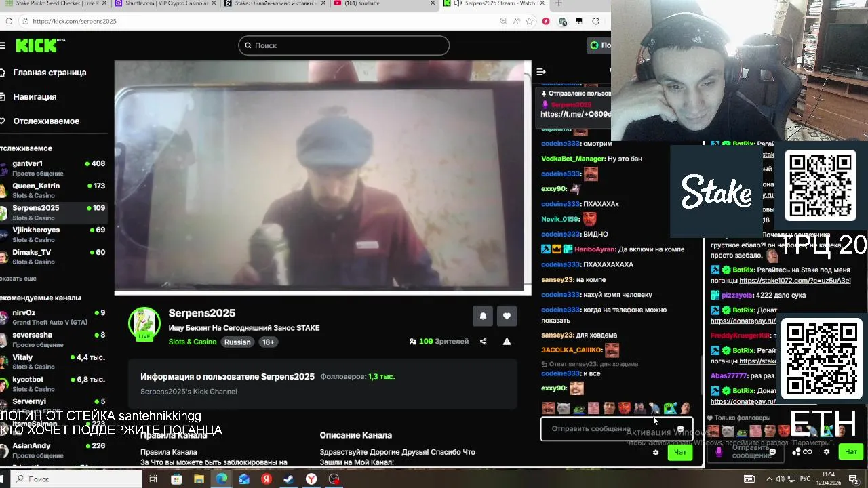This screenshot has height=488, width=868.
Task: Click VodkaBet_Manager username in chat
Action: pyautogui.click(x=572, y=159)
